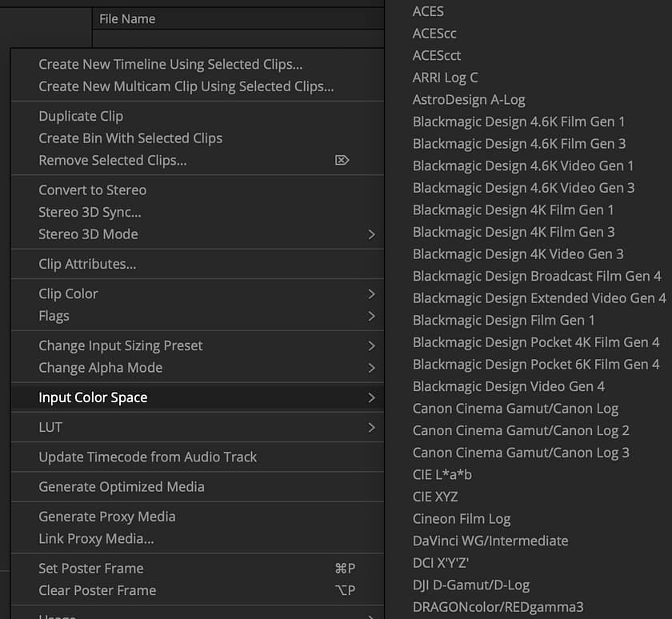672x619 pixels.
Task: Select Duplicate Clip from the context menu
Action: [81, 116]
